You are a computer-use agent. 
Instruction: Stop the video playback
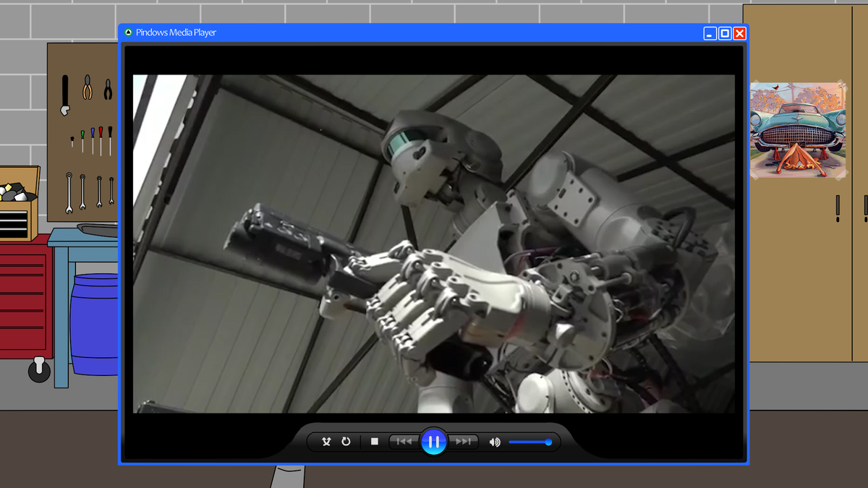pos(375,442)
